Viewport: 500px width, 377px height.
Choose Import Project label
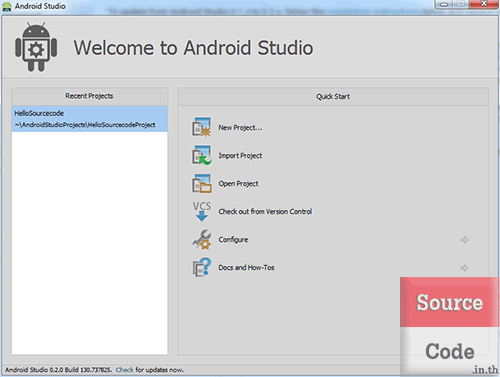240,156
